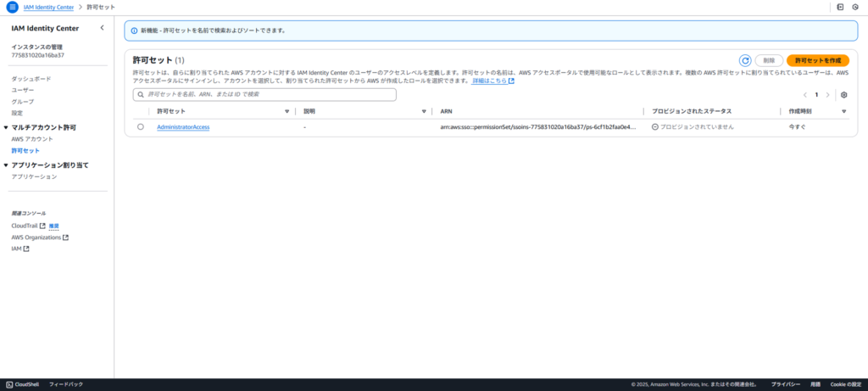Click the IAM Identity Center breadcrumb link

(x=48, y=7)
